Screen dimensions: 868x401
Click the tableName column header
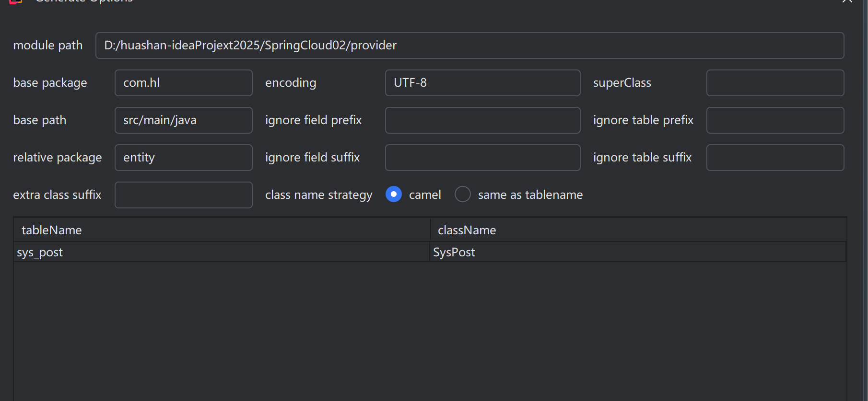222,230
